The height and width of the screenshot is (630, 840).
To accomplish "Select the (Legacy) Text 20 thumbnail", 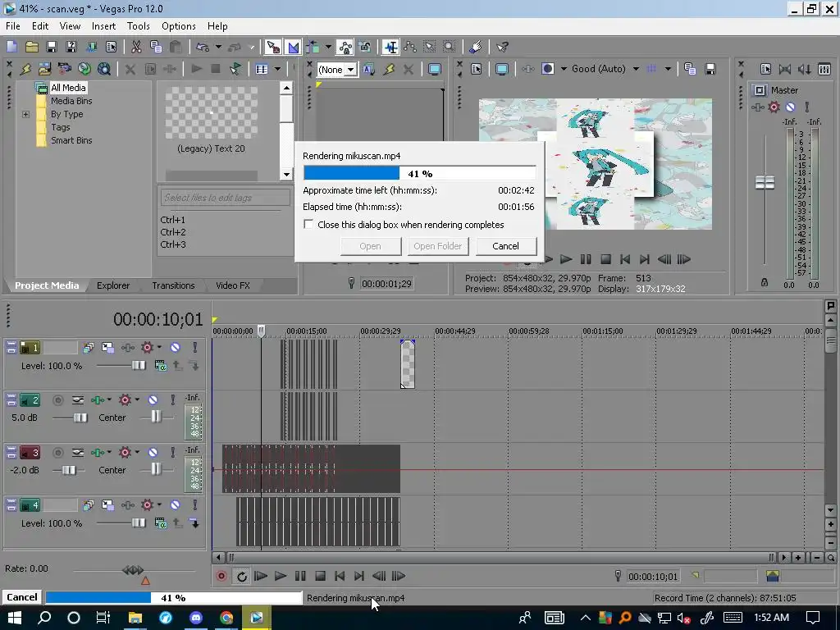I will [x=211, y=113].
